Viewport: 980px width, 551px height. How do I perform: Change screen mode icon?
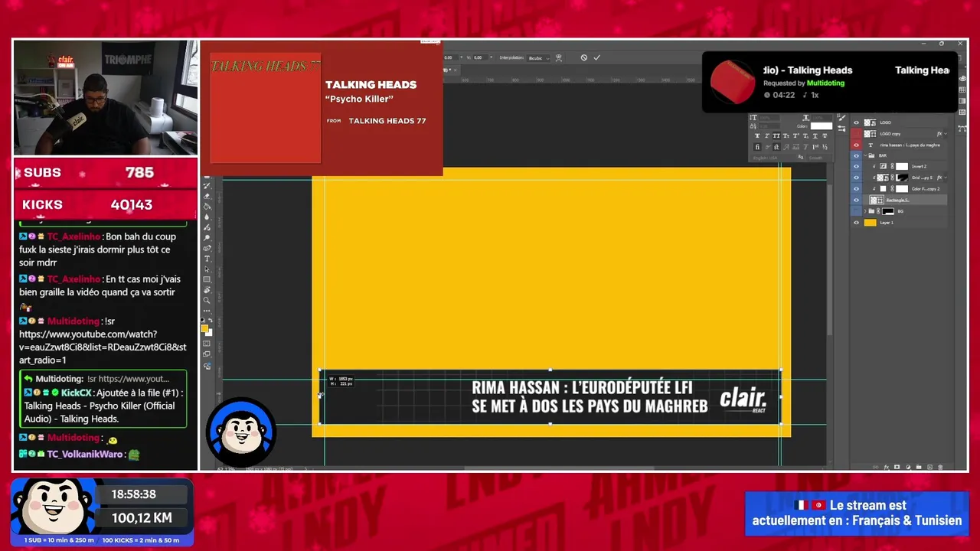207,354
